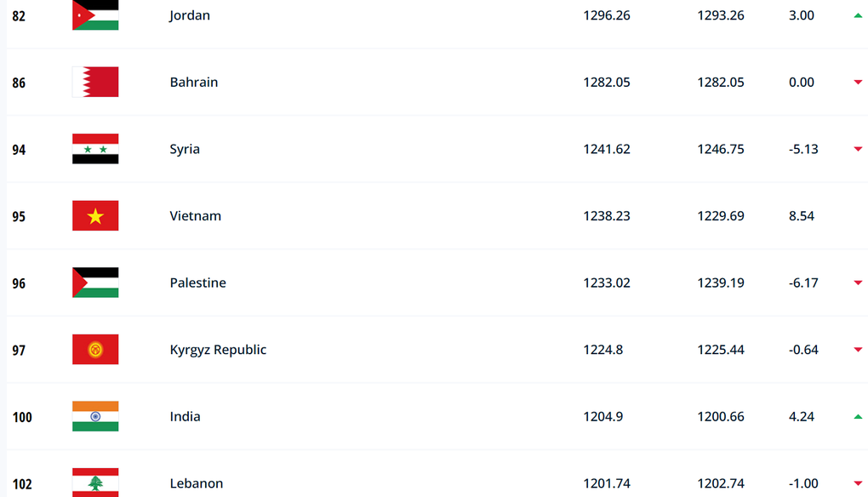Click the India flag icon

click(95, 416)
